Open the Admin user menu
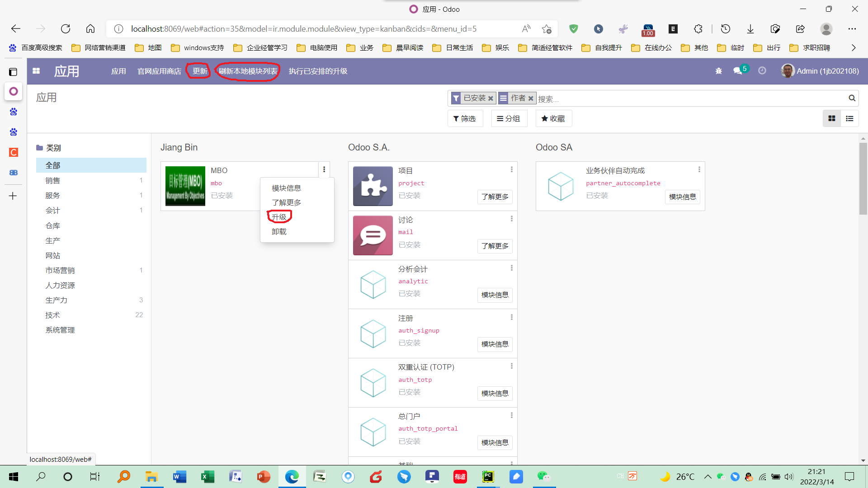This screenshot has height=488, width=868. [820, 71]
